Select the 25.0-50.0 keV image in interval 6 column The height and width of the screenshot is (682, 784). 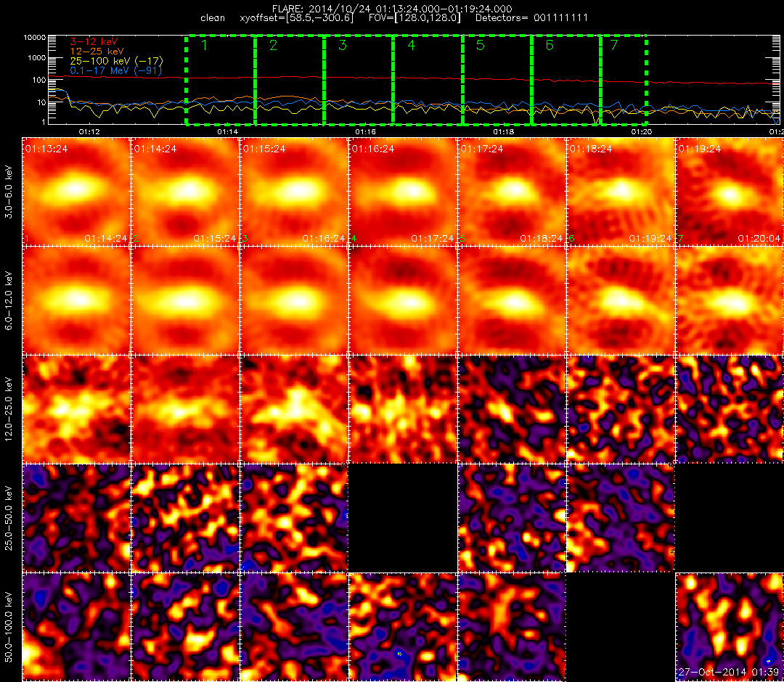(x=621, y=518)
